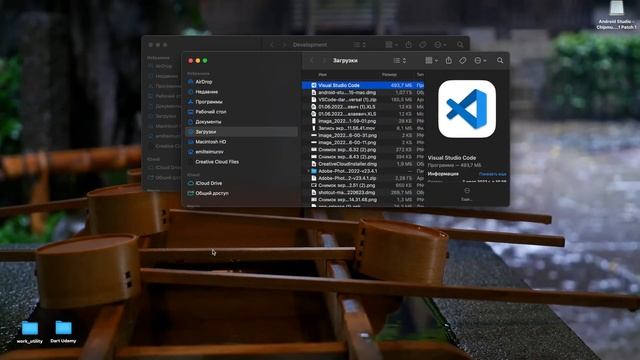Click the iCloud Drive cloud icon
Screen dimensions: 640x360
(190, 183)
